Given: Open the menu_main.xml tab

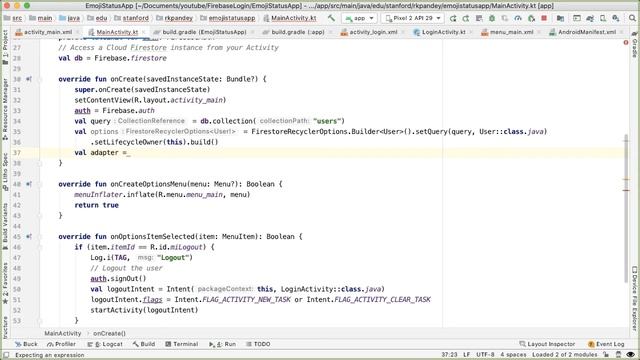Looking at the screenshot, I should coord(511,32).
